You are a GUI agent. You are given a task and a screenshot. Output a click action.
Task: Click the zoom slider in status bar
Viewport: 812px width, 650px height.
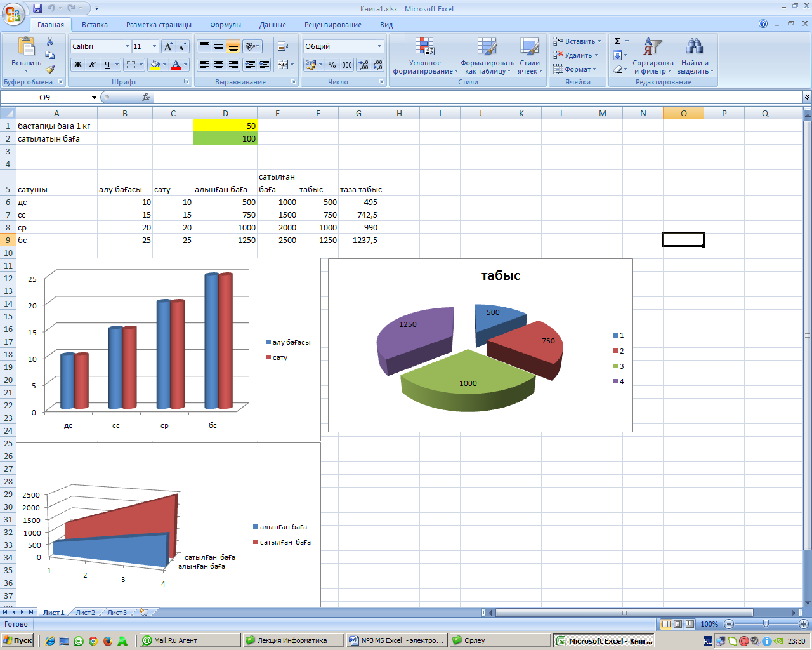[766, 624]
